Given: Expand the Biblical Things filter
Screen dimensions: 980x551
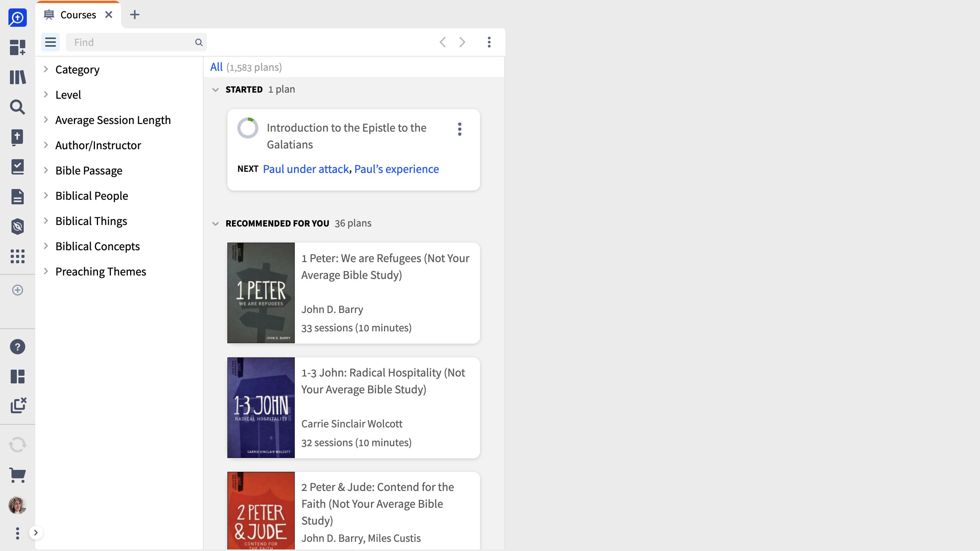Looking at the screenshot, I should point(46,221).
